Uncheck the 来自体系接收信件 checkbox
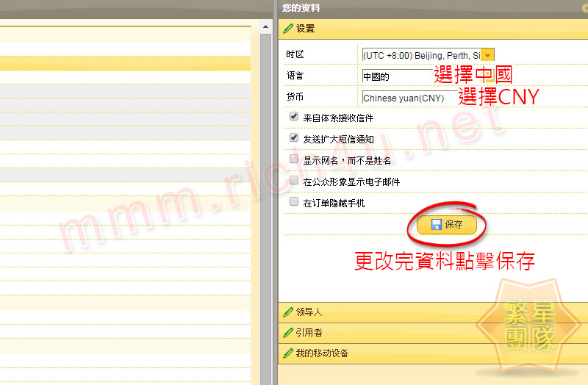 294,117
